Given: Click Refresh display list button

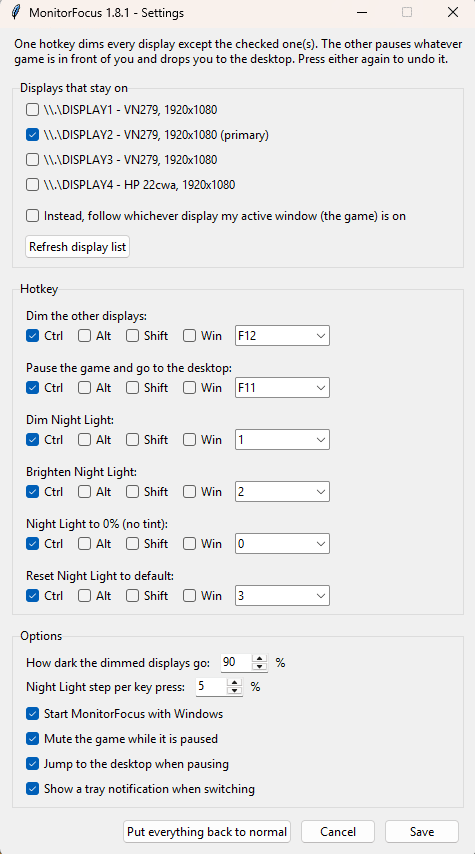Looking at the screenshot, I should click(x=77, y=247).
